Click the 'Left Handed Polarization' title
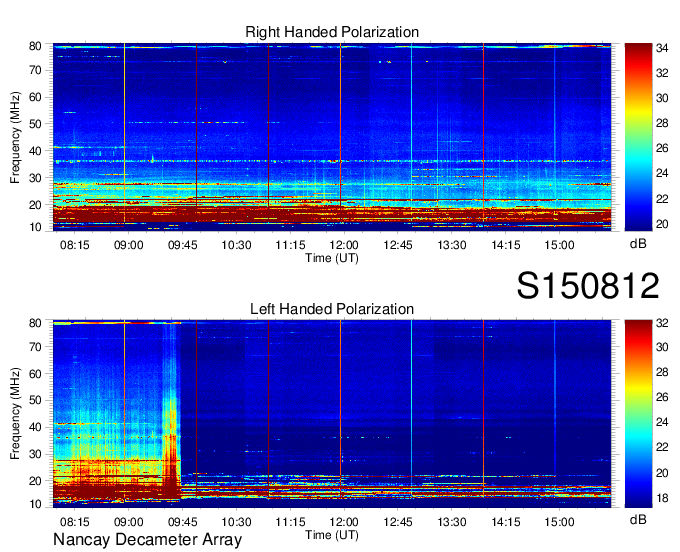 (x=332, y=309)
